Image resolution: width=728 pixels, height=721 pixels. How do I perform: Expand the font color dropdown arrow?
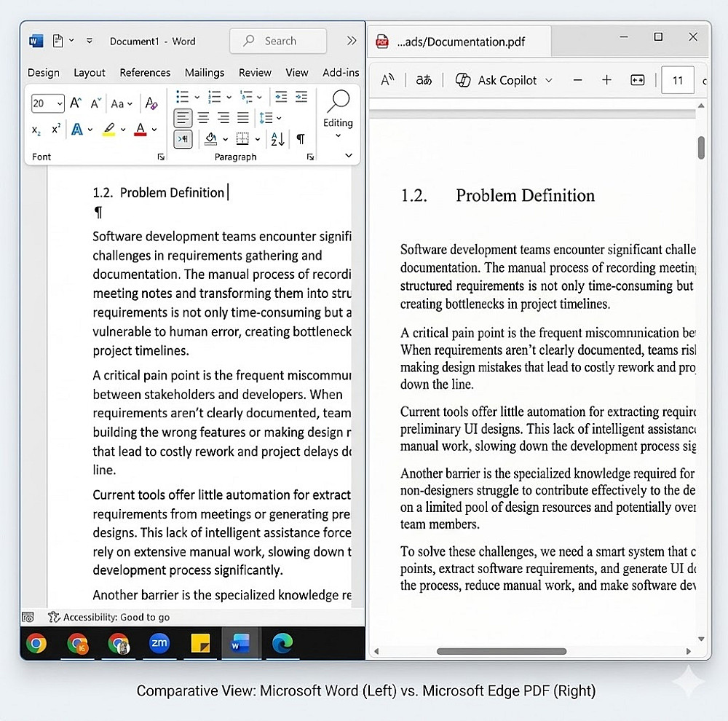pyautogui.click(x=154, y=130)
